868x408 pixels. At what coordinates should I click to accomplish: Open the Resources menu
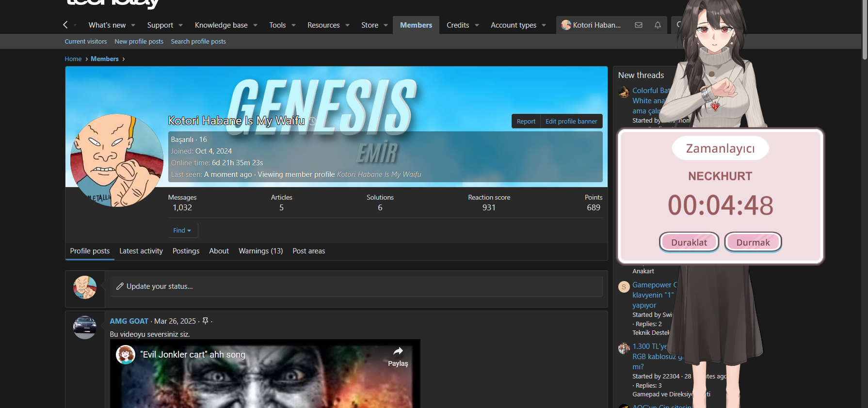[323, 25]
